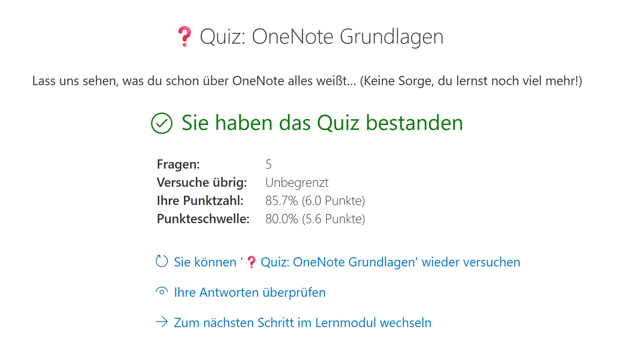Viewport: 644px width, 347px height.
Task: Click the Punkteschwelle label
Action: pyautogui.click(x=203, y=219)
